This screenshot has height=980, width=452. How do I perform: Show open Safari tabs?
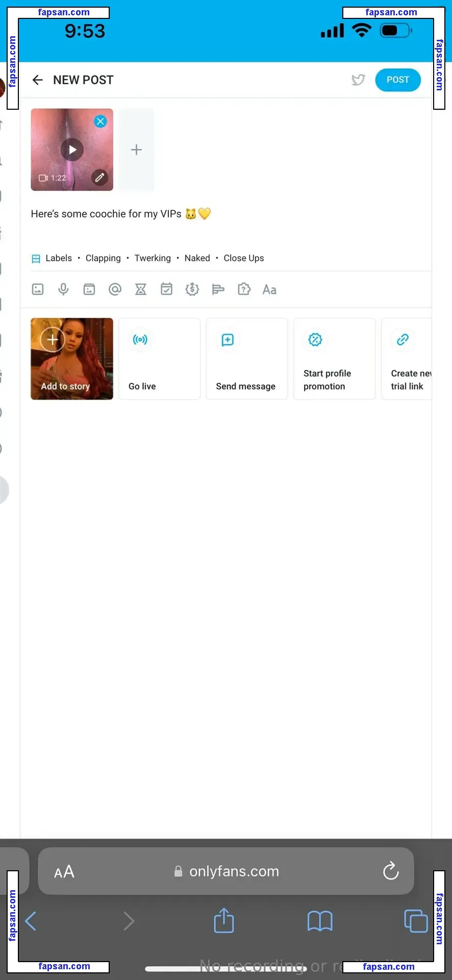[x=416, y=921]
